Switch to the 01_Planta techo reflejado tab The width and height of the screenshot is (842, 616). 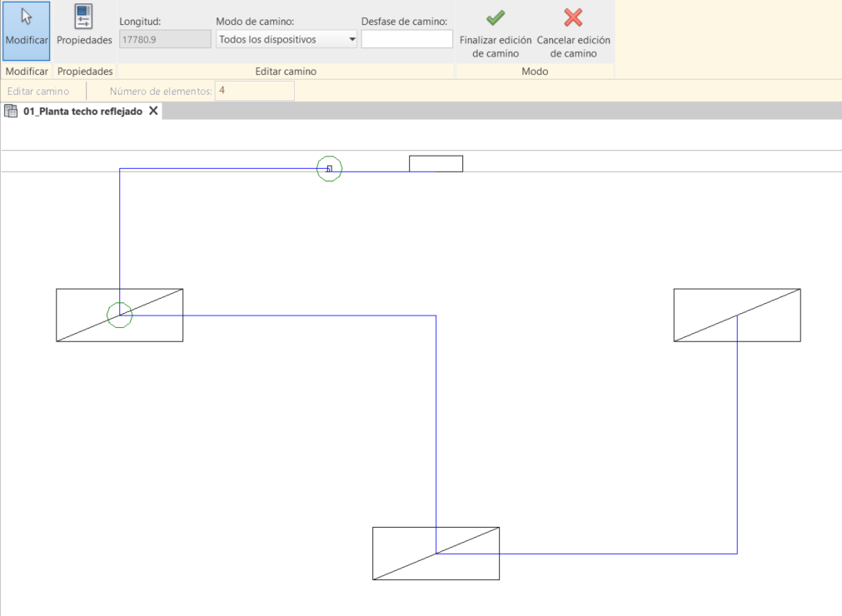[82, 111]
